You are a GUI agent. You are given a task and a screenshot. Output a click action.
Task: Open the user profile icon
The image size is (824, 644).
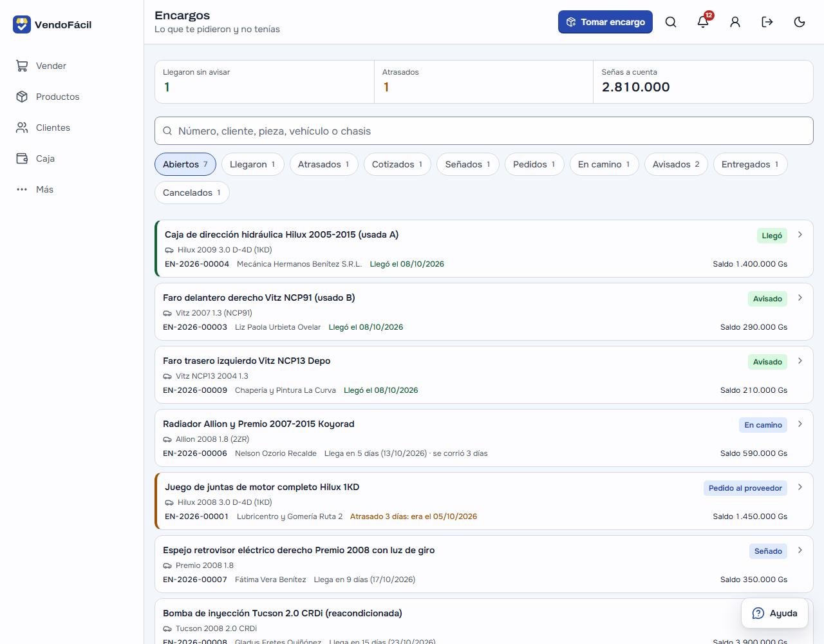coord(735,22)
